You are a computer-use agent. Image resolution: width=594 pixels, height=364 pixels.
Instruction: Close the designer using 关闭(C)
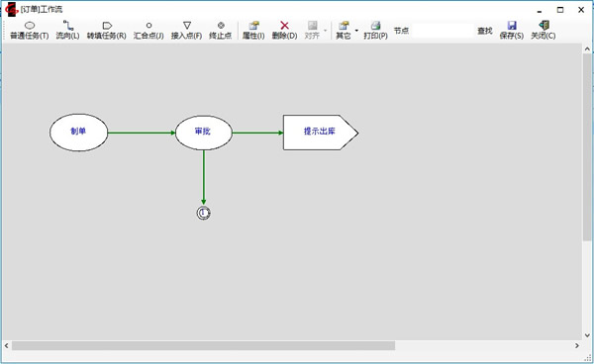point(544,31)
